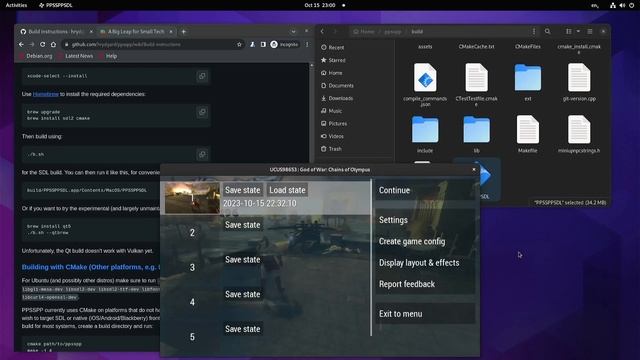Viewport: 640px width, 360px height.
Task: Open the browser home page icon
Action: pyautogui.click(x=53, y=44)
